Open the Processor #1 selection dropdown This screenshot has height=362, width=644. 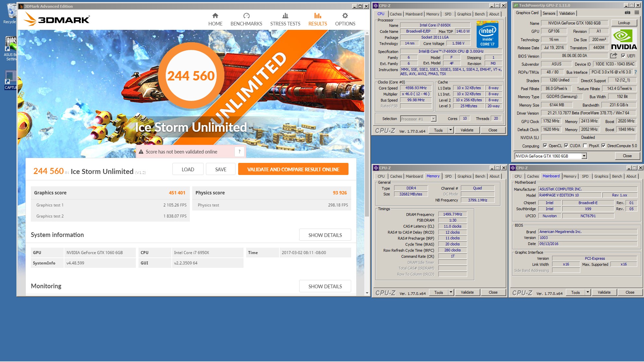pos(433,119)
